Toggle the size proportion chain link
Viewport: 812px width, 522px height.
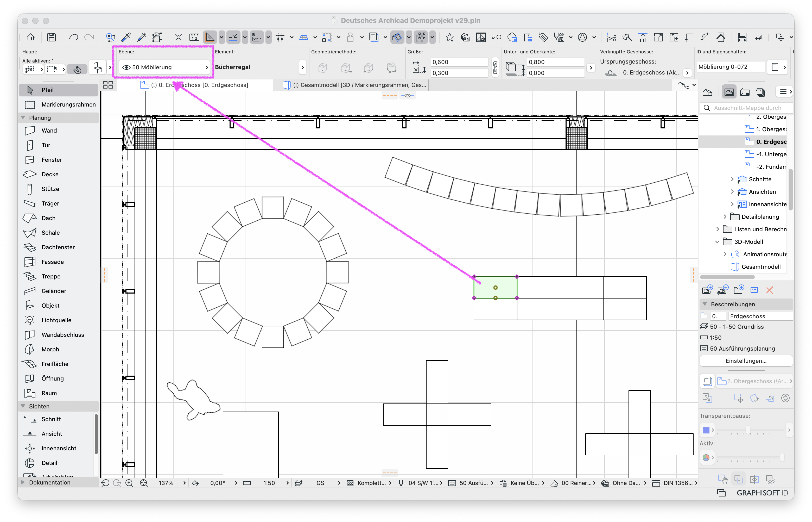tap(495, 67)
